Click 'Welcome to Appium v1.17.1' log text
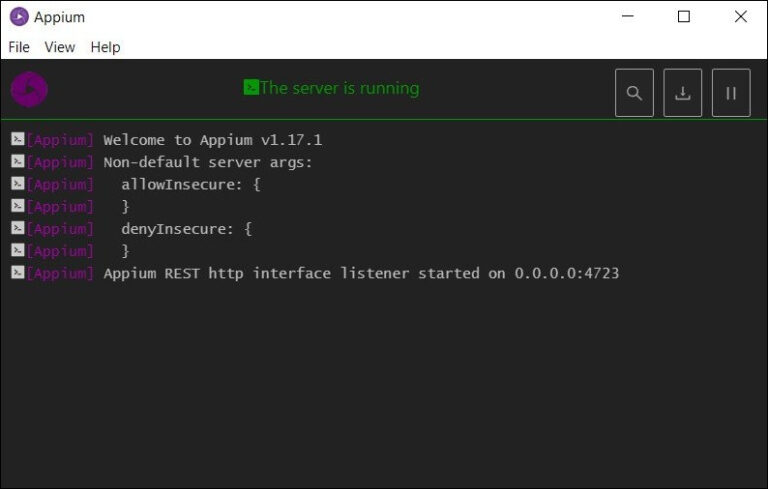 point(213,140)
